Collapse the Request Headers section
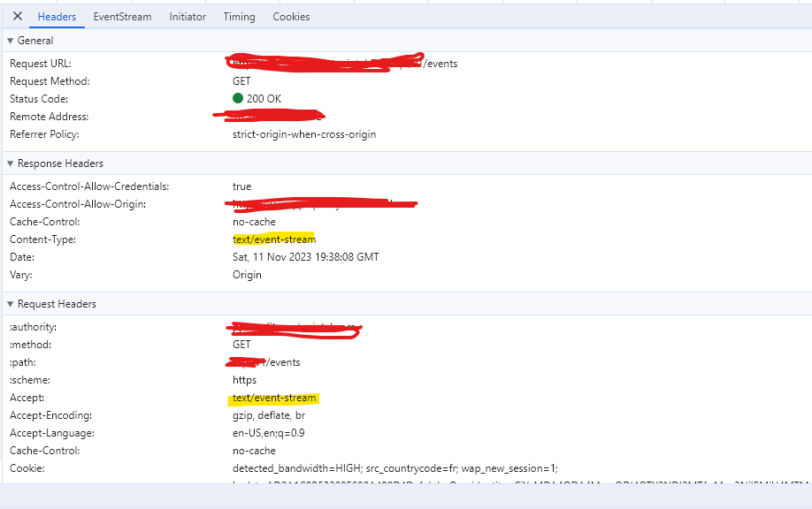Screen dimensions: 812x509 pyautogui.click(x=9, y=303)
